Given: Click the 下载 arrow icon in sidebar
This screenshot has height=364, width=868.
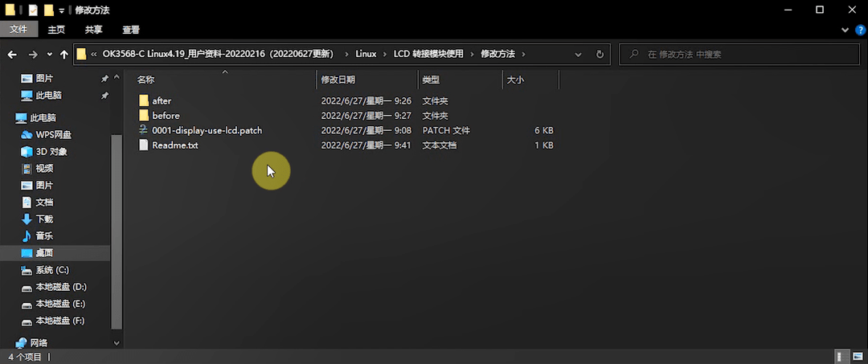Looking at the screenshot, I should pyautogui.click(x=27, y=219).
